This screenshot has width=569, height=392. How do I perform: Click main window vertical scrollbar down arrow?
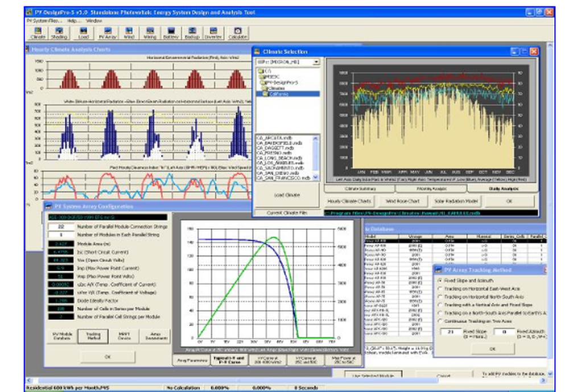(x=550, y=373)
